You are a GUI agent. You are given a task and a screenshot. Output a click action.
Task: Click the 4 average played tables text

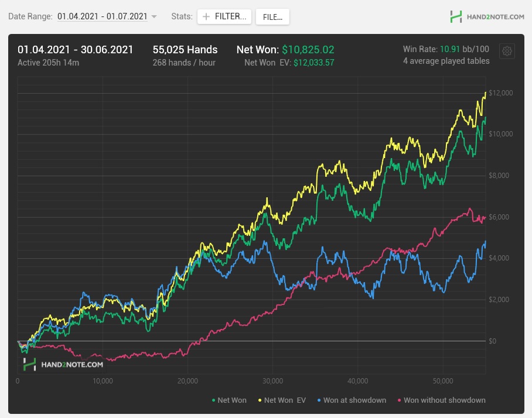point(446,61)
